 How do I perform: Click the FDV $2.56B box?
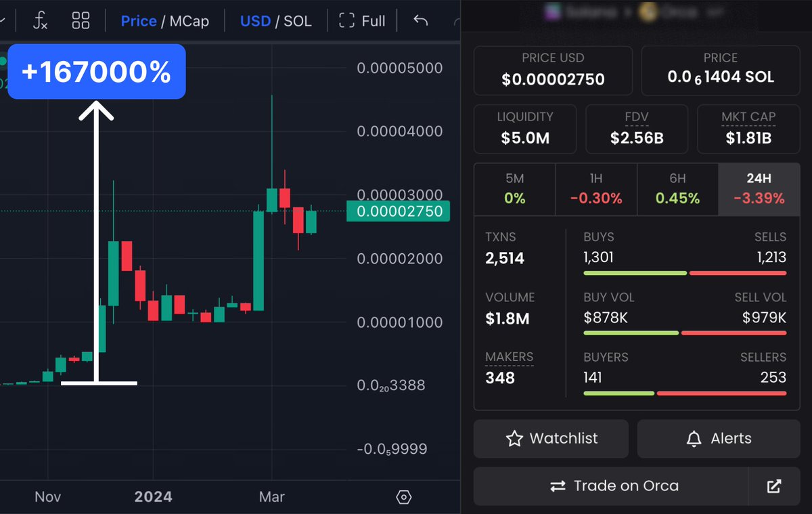[637, 129]
